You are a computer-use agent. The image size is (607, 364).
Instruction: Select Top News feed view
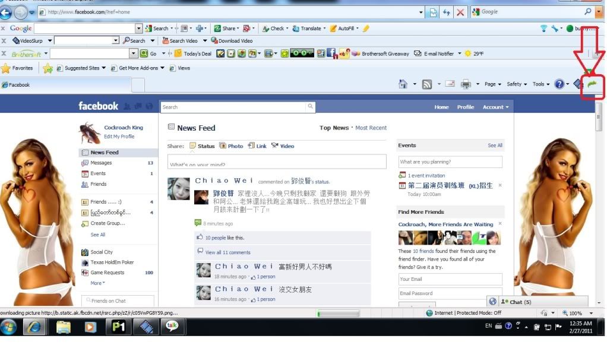(334, 128)
